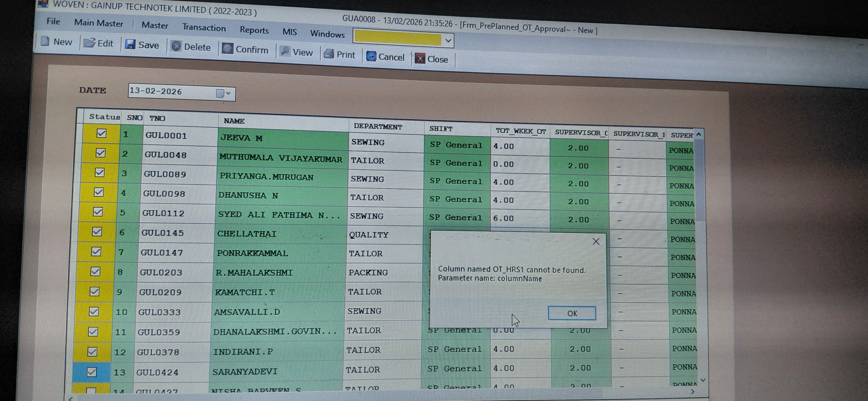Open the Transaction menu

tap(204, 28)
